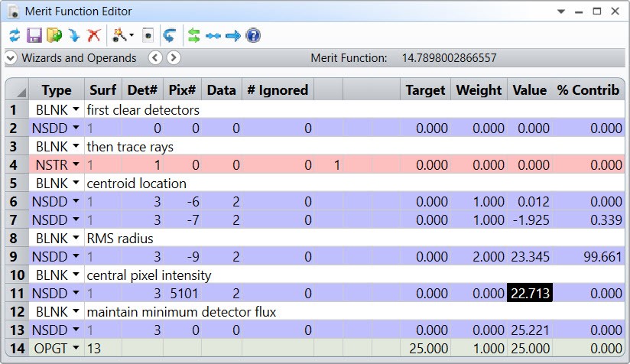Click comment 'then trace rays'
The height and width of the screenshot is (364, 630).
pyautogui.click(x=130, y=147)
